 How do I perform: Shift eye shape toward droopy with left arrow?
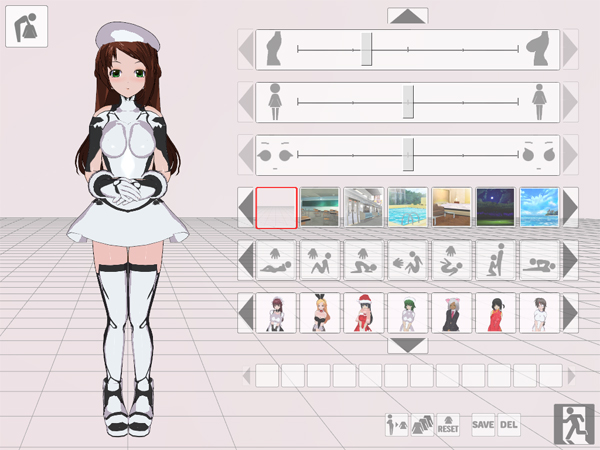click(246, 155)
